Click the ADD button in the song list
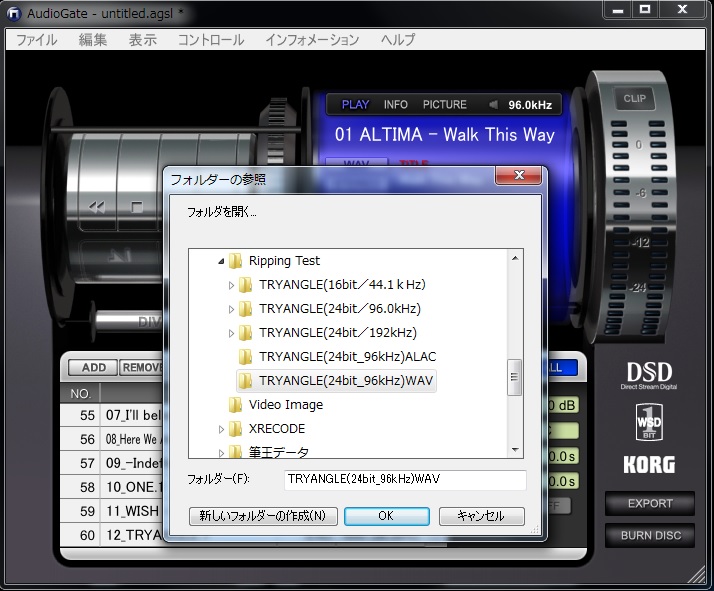Screen dimensions: 714x591 [x=93, y=367]
